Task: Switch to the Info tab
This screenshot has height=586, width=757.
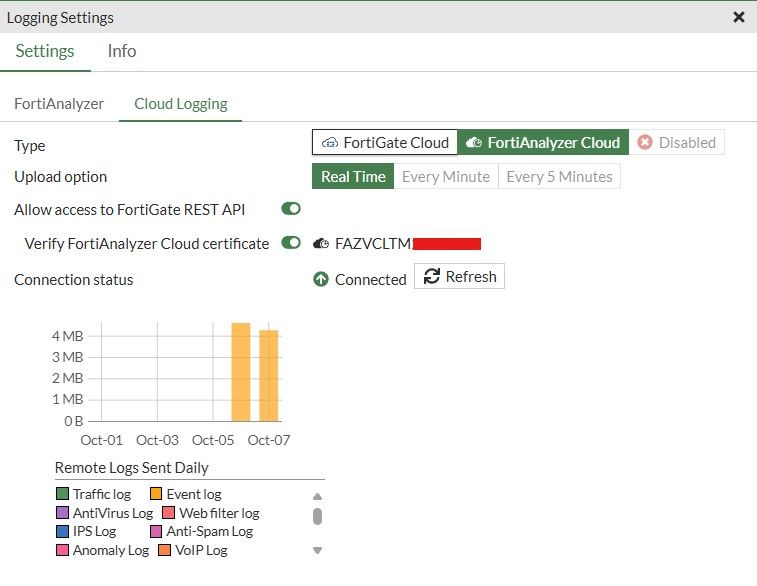Action: pyautogui.click(x=122, y=51)
